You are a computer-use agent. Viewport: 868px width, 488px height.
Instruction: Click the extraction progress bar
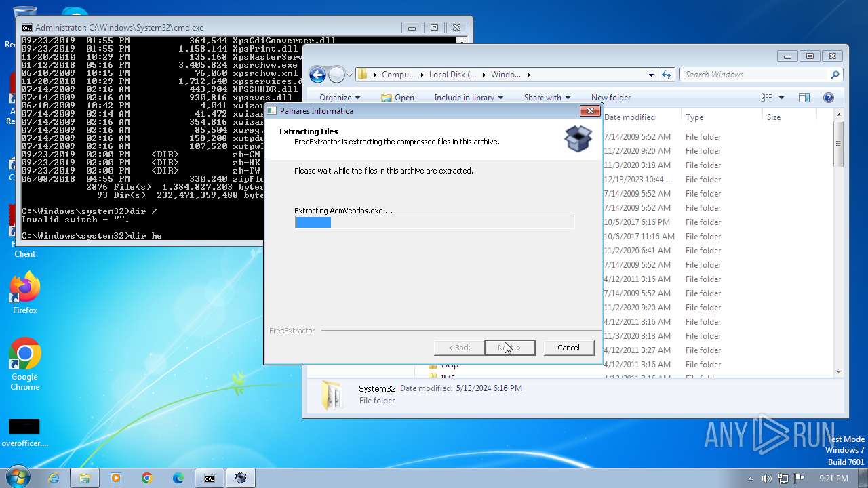point(434,222)
